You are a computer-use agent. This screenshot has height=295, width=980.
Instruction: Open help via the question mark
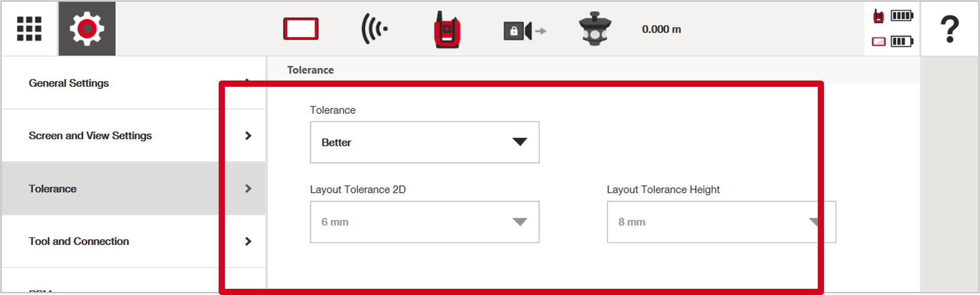click(950, 29)
